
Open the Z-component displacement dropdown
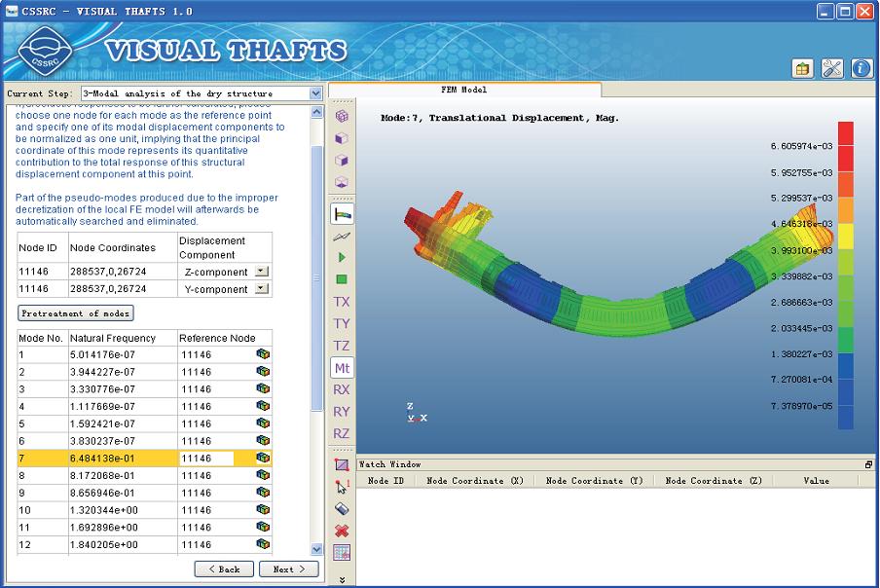click(x=261, y=272)
